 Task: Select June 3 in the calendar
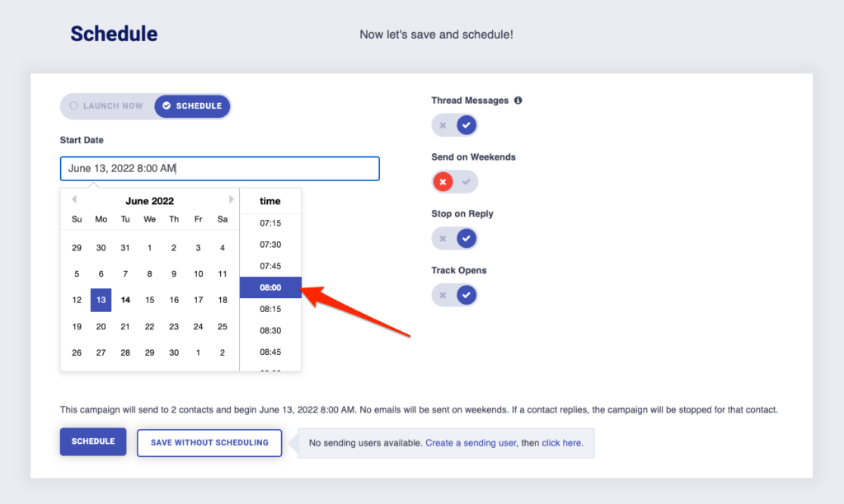click(198, 248)
